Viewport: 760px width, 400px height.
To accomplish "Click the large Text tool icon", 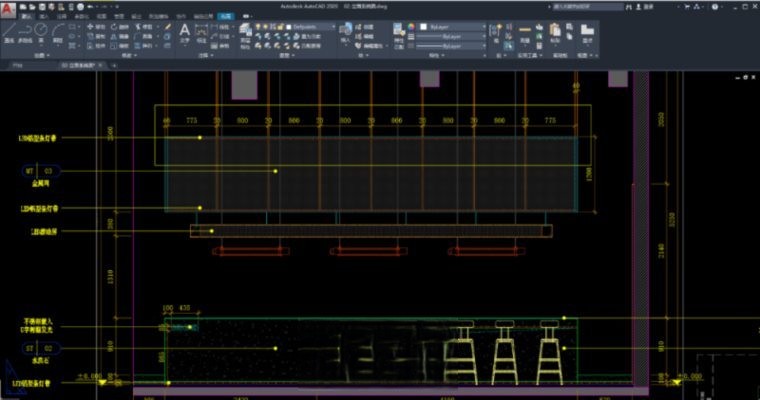I will [x=185, y=30].
